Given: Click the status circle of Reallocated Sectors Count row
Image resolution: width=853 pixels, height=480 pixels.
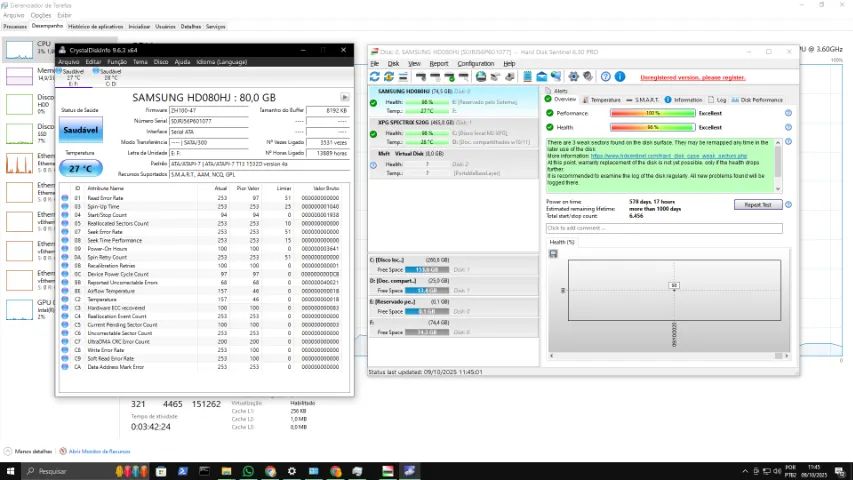Looking at the screenshot, I should pos(65,223).
